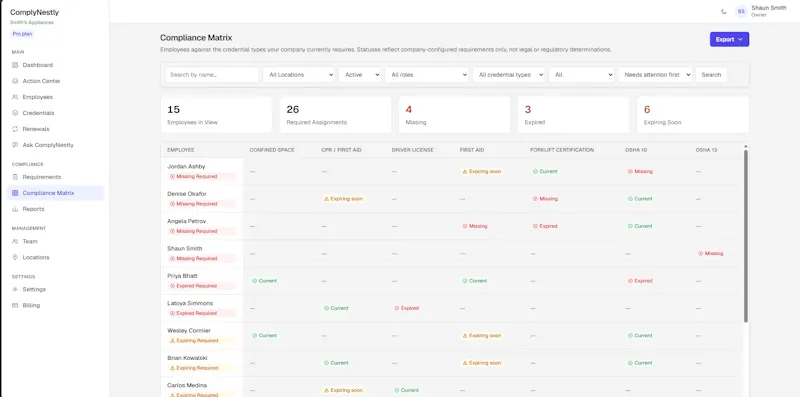Click the OSHA 10 column header
The width and height of the screenshot is (800, 397).
coord(636,150)
